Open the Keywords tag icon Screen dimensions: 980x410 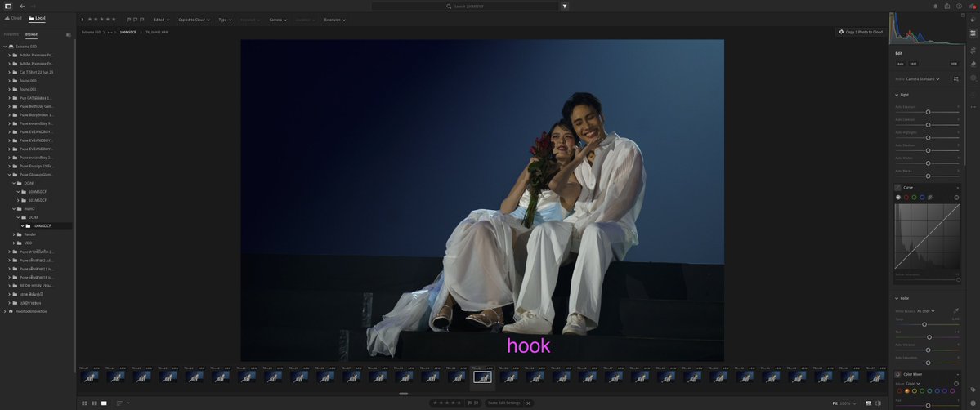(973, 390)
